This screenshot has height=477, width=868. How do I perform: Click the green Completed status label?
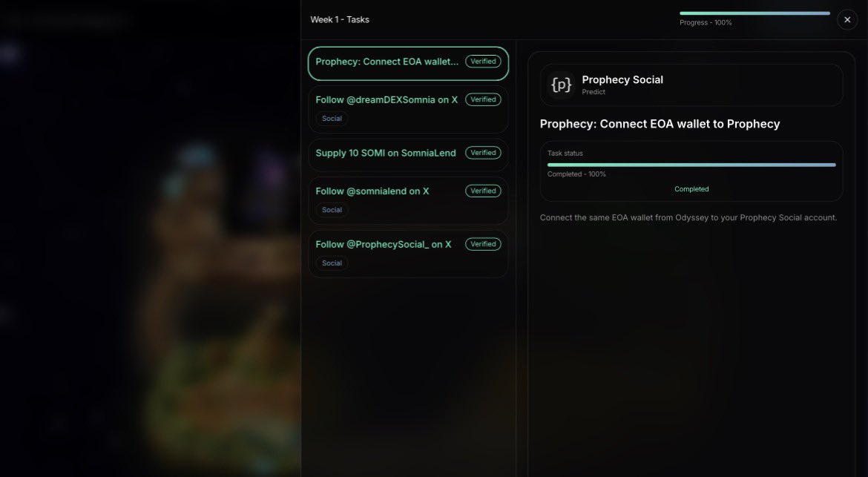click(691, 189)
